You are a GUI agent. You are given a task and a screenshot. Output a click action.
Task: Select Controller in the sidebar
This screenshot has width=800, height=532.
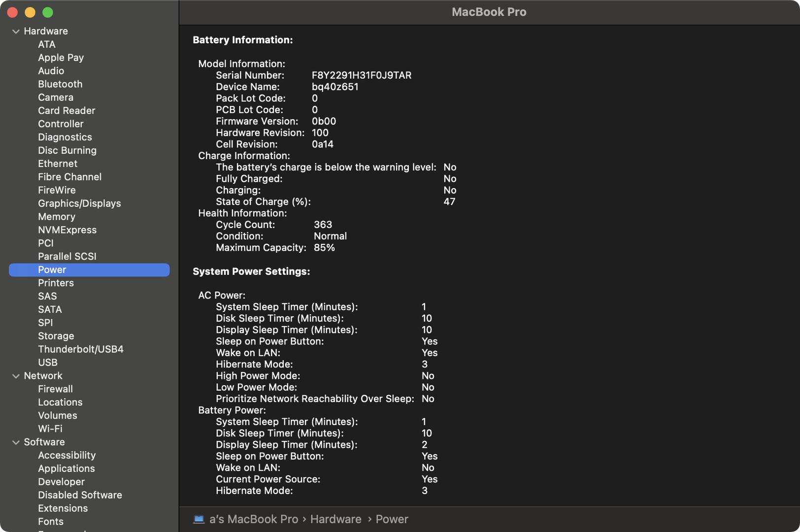point(61,124)
